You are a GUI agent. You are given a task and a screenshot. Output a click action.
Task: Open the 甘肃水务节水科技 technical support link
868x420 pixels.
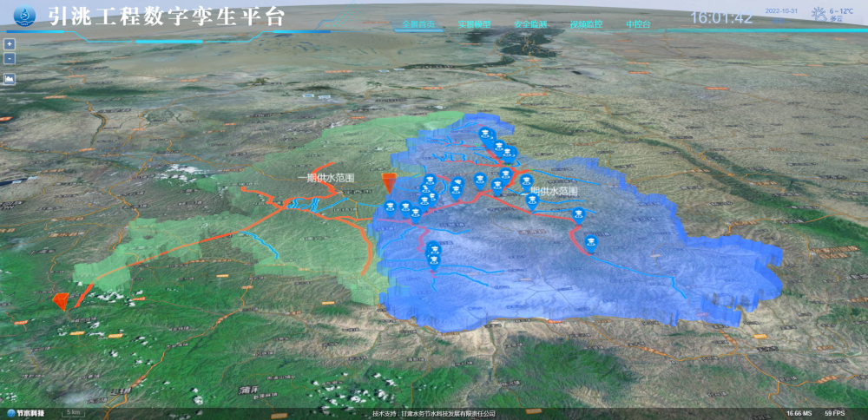pyautogui.click(x=446, y=414)
